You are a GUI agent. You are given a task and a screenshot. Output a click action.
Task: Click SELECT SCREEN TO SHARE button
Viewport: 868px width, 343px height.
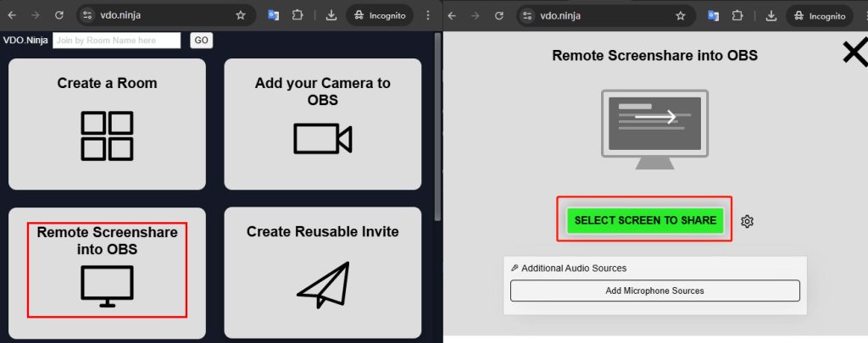(x=645, y=220)
